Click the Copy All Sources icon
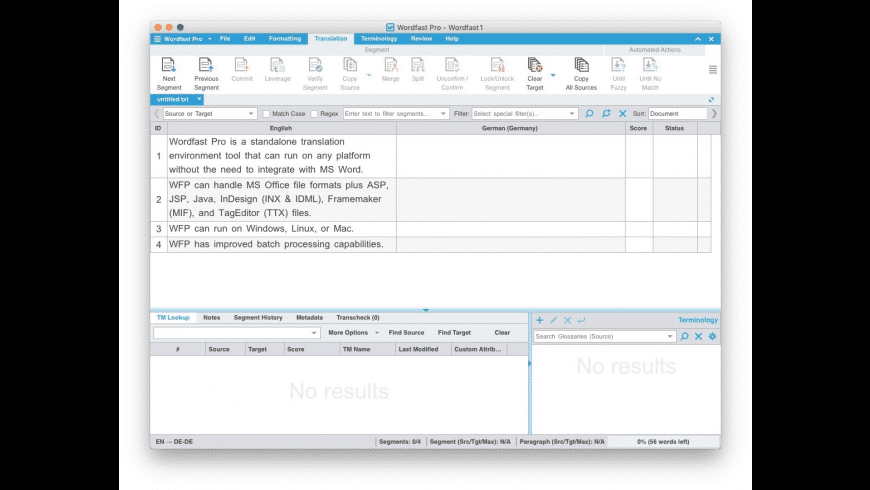 point(581,65)
